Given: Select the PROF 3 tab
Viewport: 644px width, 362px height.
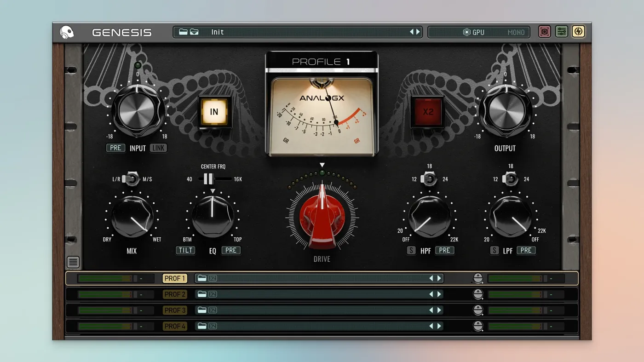Looking at the screenshot, I should (175, 310).
